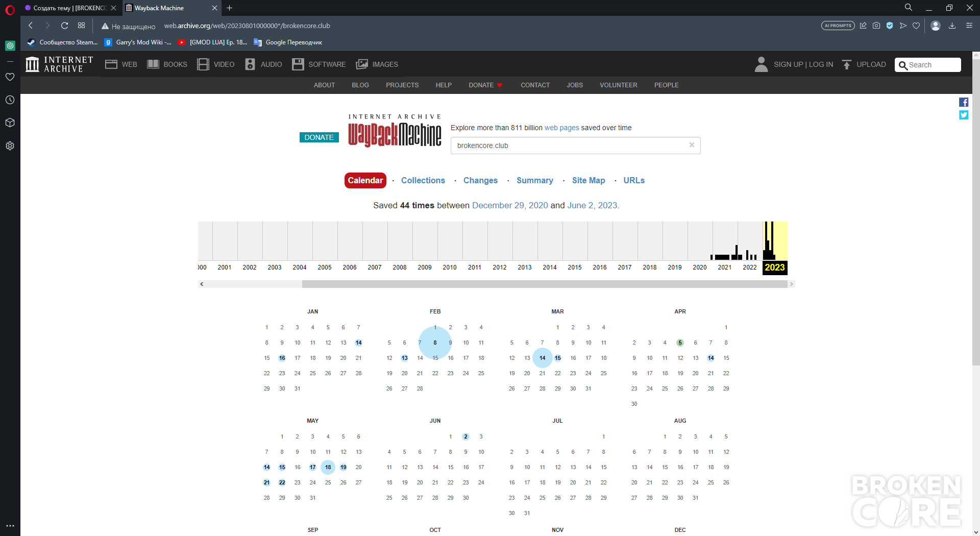Switch to the Site Map tab

click(x=589, y=181)
